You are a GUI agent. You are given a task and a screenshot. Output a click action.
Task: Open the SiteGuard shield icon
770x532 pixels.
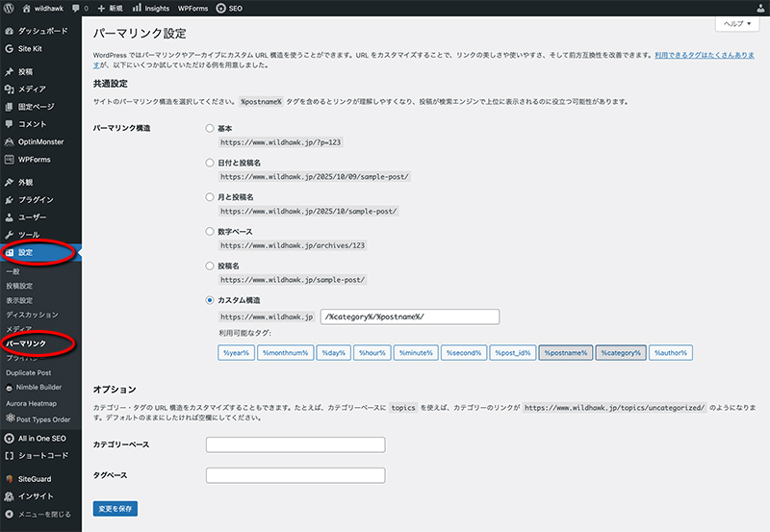9,478
